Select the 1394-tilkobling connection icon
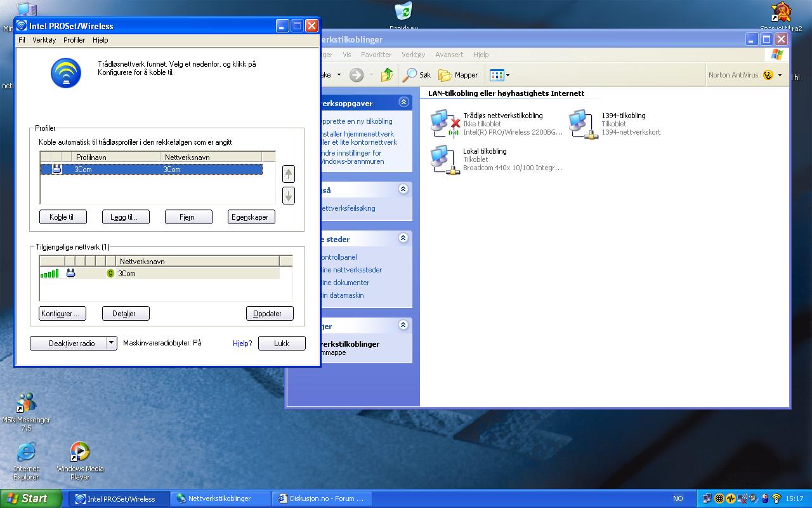This screenshot has width=812, height=508. [583, 124]
